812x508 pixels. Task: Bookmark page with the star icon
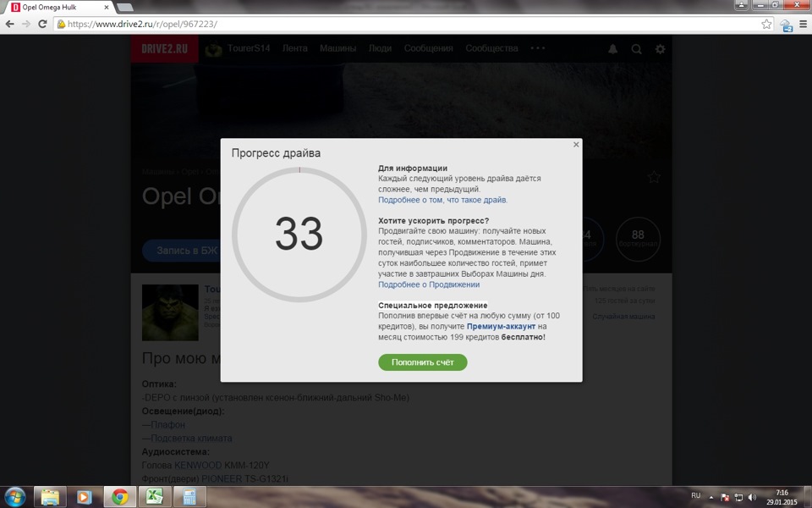click(766, 24)
